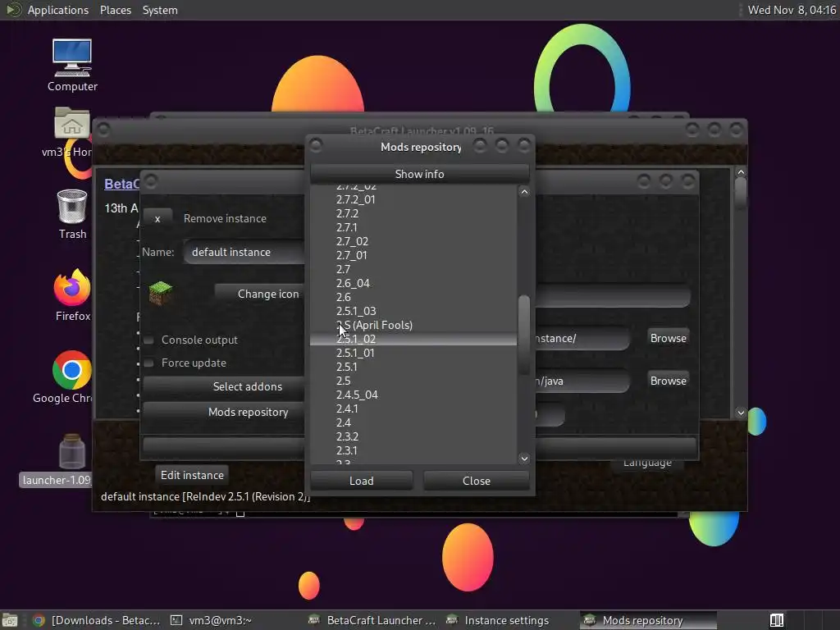Select version 2.5.1_01 in list
Screen dimensions: 840x630
pos(413,353)
